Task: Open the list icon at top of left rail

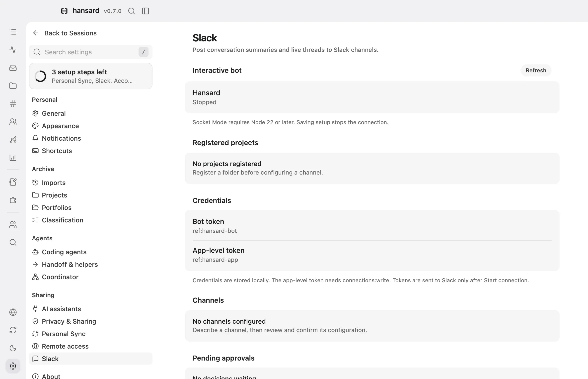Action: [x=13, y=32]
